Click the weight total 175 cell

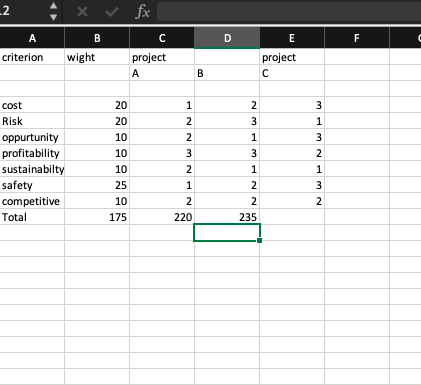coord(97,217)
